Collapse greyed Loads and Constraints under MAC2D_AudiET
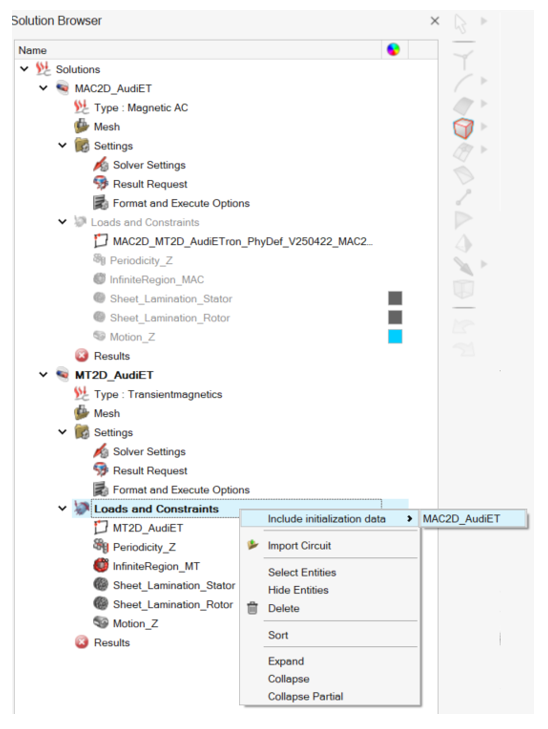Viewport: 548px width, 729px height. point(62,222)
